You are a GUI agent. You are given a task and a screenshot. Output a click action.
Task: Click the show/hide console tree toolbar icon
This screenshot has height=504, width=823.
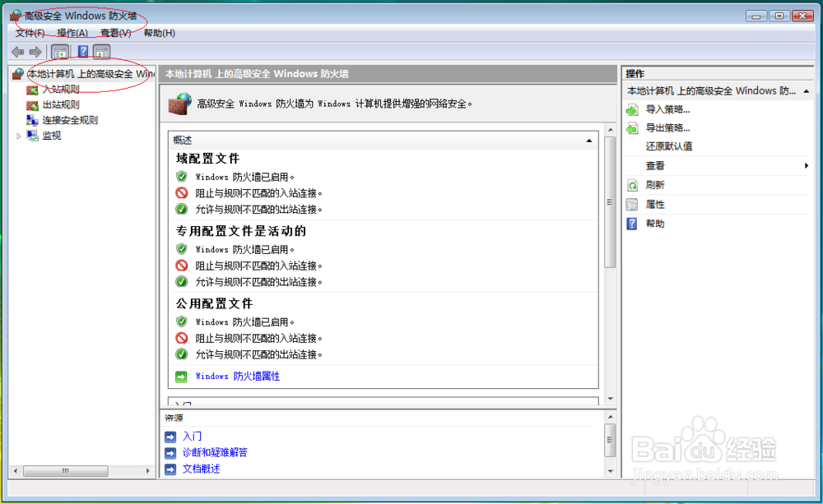point(60,51)
